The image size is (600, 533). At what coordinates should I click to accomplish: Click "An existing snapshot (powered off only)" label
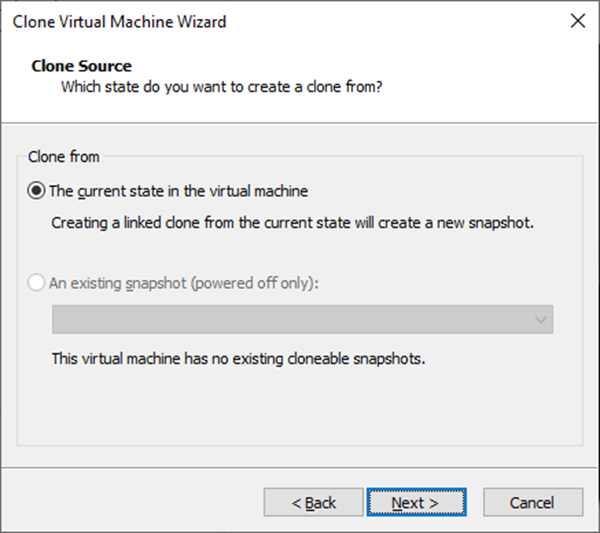pos(184,283)
